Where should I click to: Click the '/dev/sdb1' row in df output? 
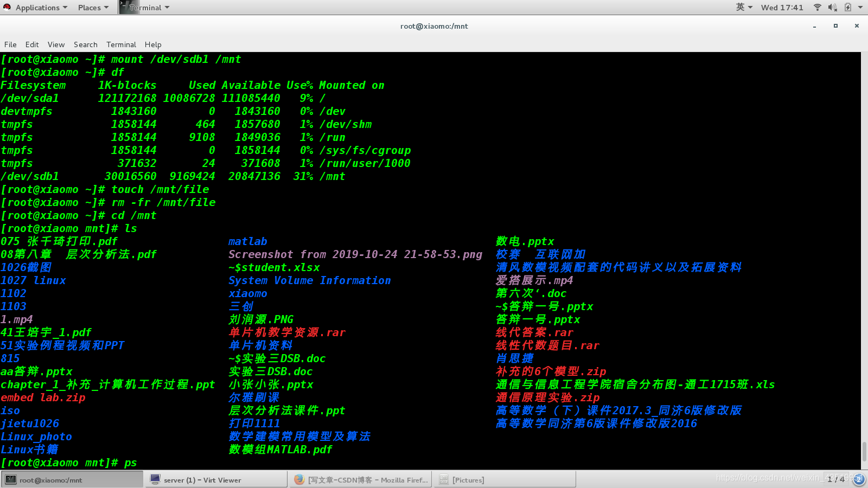(x=173, y=176)
